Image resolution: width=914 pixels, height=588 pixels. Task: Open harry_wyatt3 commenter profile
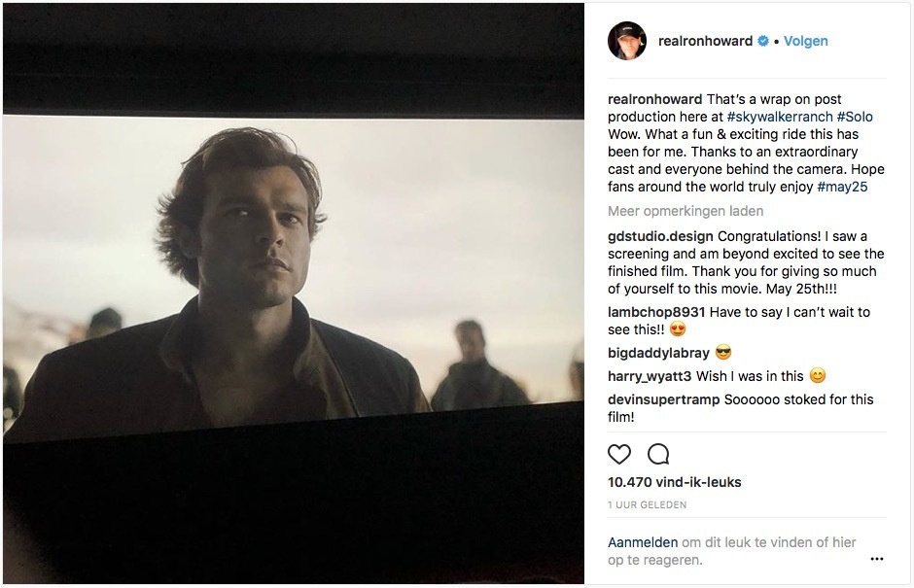[650, 376]
